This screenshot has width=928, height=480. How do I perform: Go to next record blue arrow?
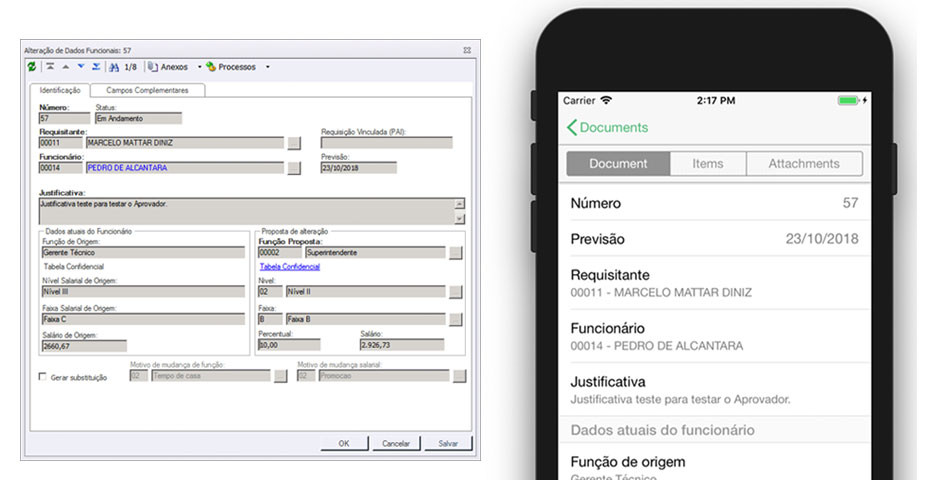click(x=81, y=67)
